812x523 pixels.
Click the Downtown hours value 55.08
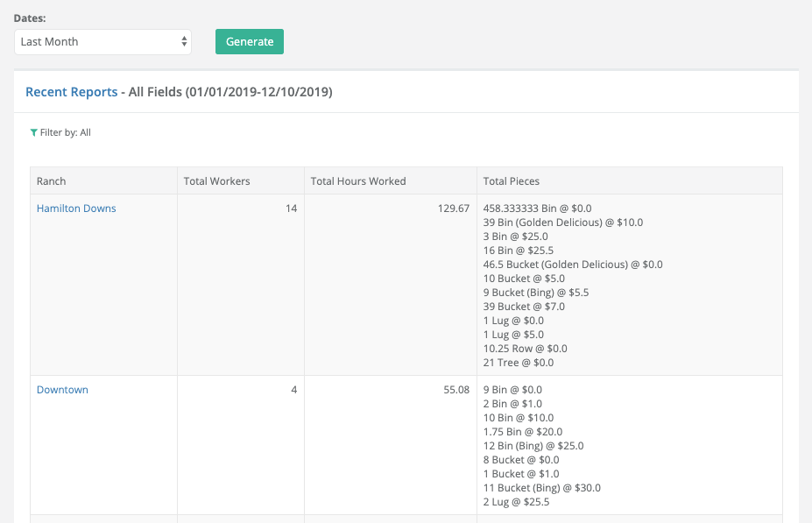(x=456, y=389)
